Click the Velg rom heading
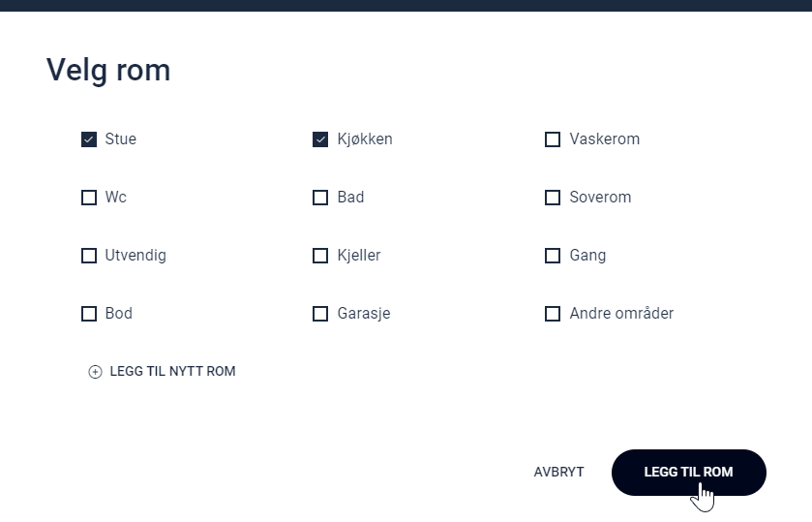Screen dimensions: 812x522 coord(108,70)
